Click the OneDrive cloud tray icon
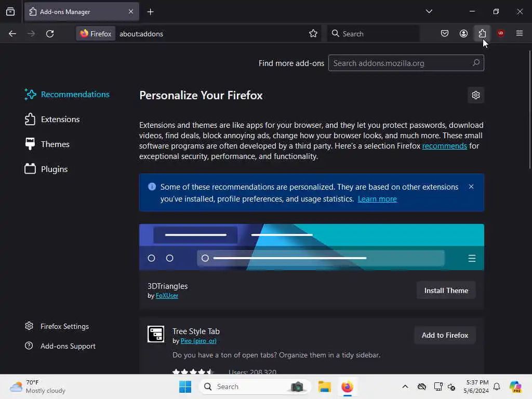Viewport: 532px width, 399px height. pos(422,387)
